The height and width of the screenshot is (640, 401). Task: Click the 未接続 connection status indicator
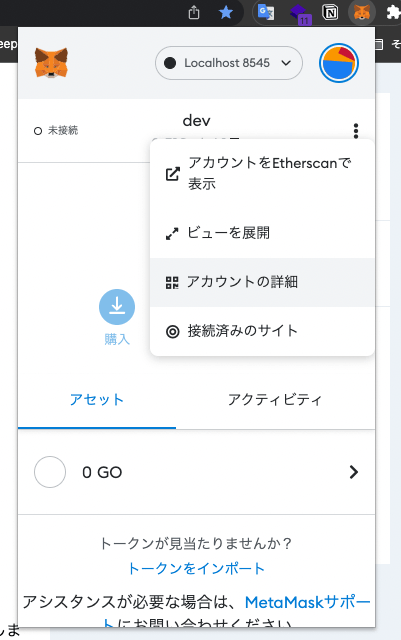coord(56,131)
